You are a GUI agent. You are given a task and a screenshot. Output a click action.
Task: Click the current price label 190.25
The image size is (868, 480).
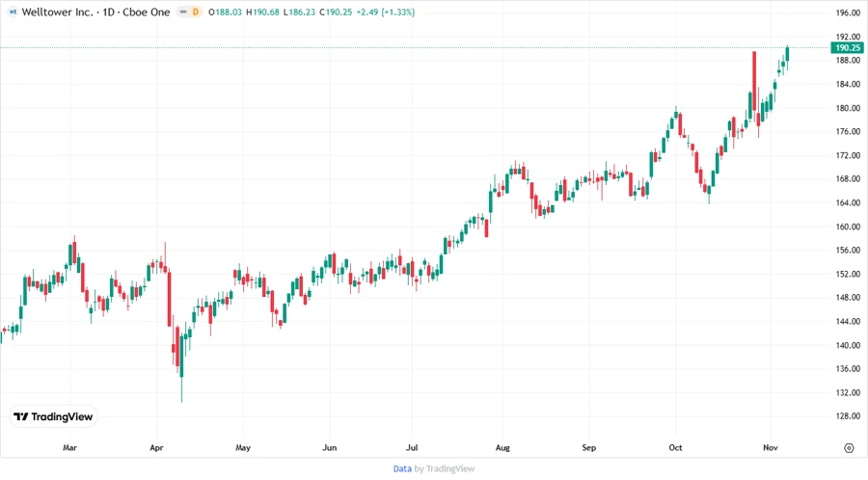[848, 47]
